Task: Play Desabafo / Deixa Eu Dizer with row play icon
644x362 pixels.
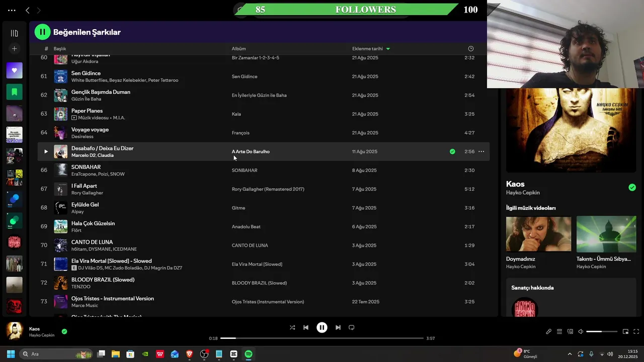Action: (x=46, y=151)
